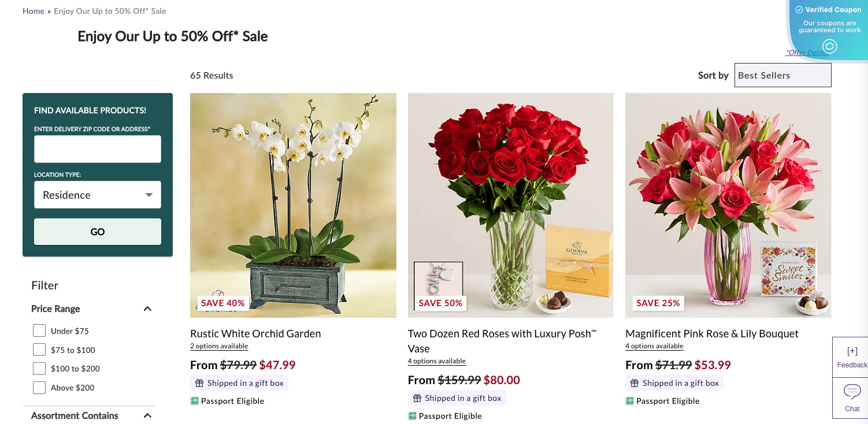Image resolution: width=868 pixels, height=424 pixels.
Task: Click the gift box icon beside Rustic White Orchid's shipping badge
Action: (x=199, y=382)
